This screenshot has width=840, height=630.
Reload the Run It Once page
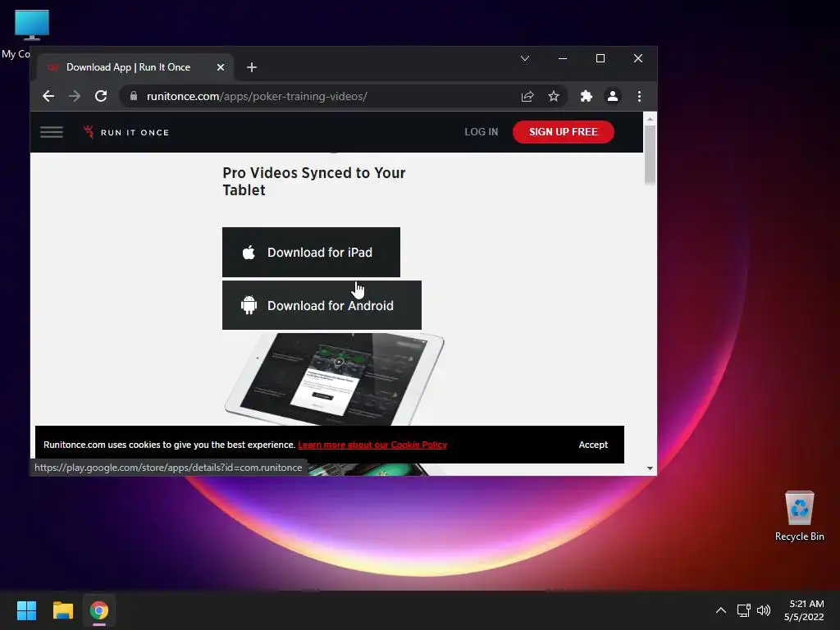point(101,97)
